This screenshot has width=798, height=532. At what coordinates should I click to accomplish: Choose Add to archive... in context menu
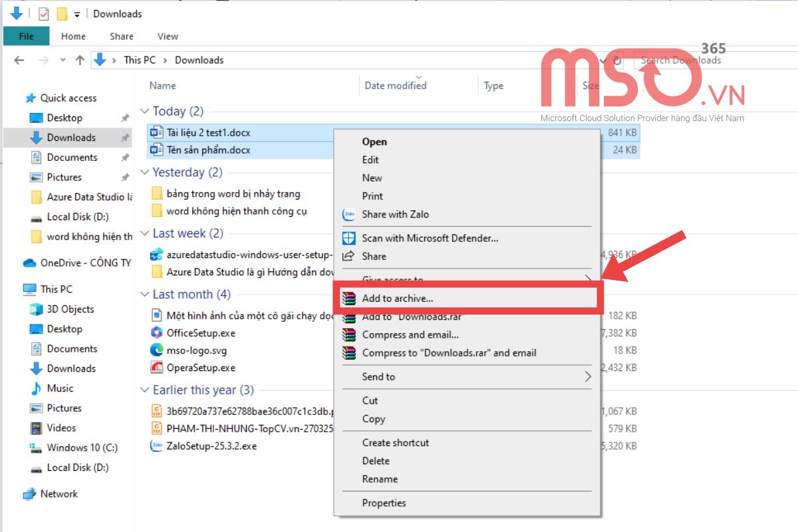tap(398, 299)
